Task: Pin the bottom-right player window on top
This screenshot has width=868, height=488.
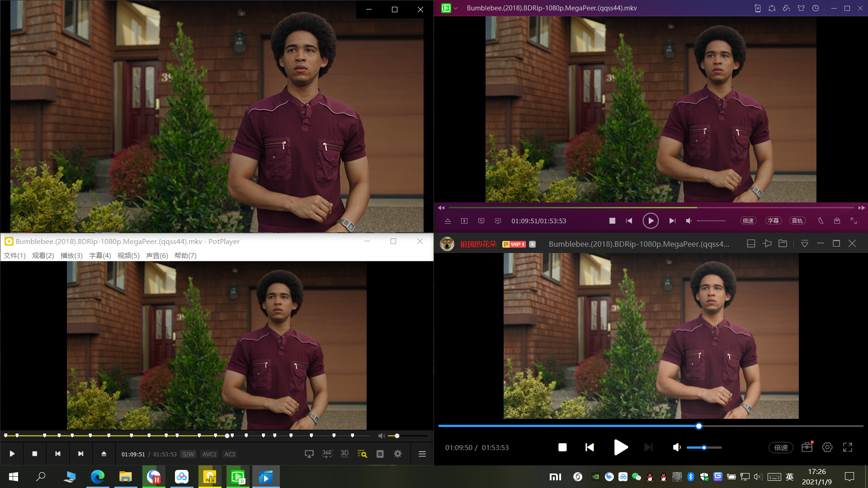Action: 767,244
